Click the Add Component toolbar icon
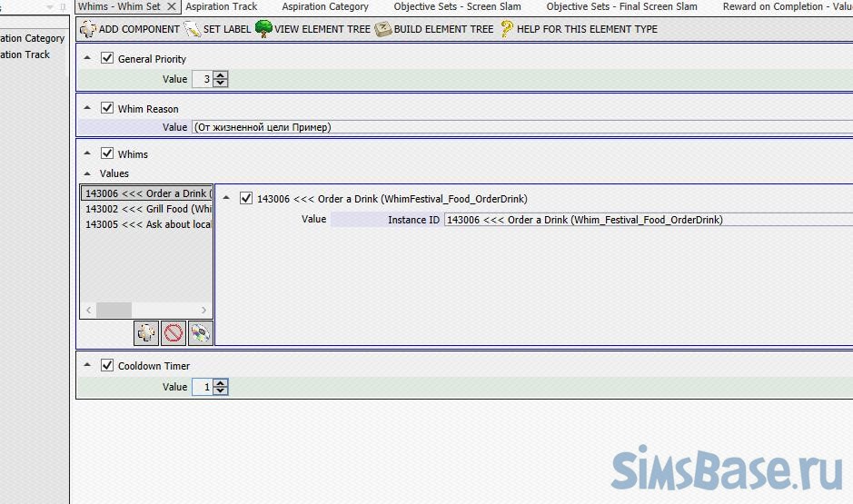Image resolution: width=853 pixels, height=504 pixels. [88, 29]
